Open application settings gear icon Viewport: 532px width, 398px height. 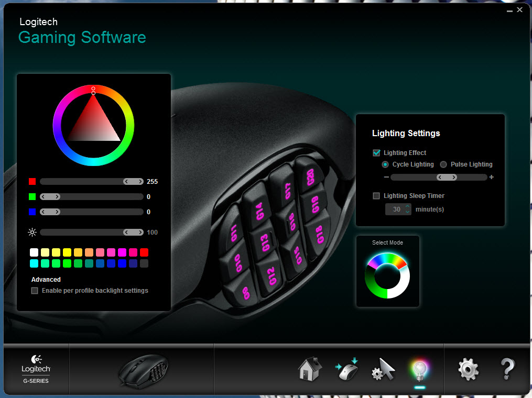point(468,370)
